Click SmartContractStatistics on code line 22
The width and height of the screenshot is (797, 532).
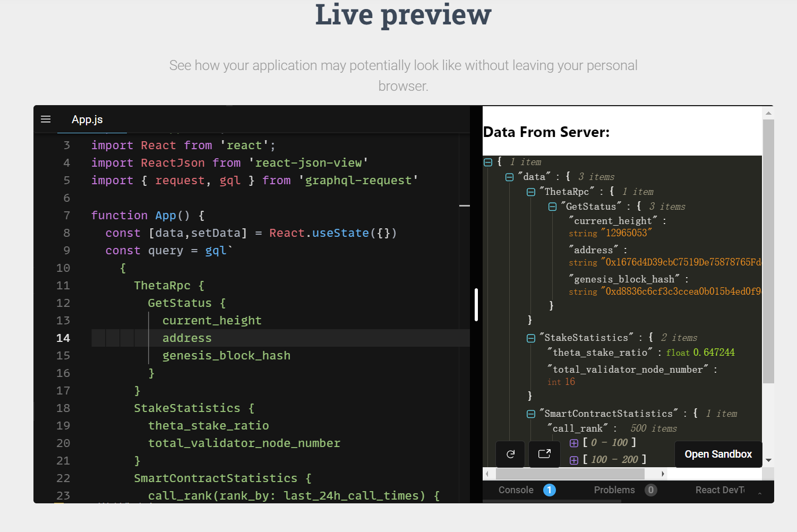coord(216,478)
